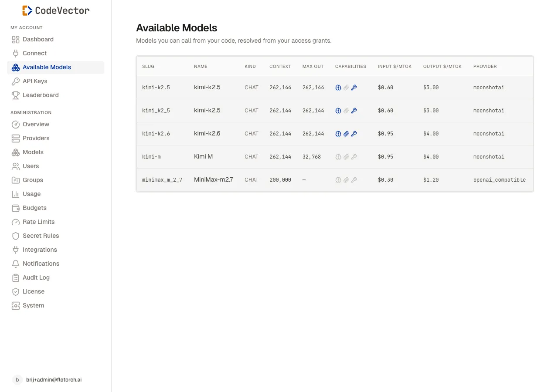Viewport: 558px width, 392px height.
Task: Click the Usage bar chart icon
Action: coord(16,194)
